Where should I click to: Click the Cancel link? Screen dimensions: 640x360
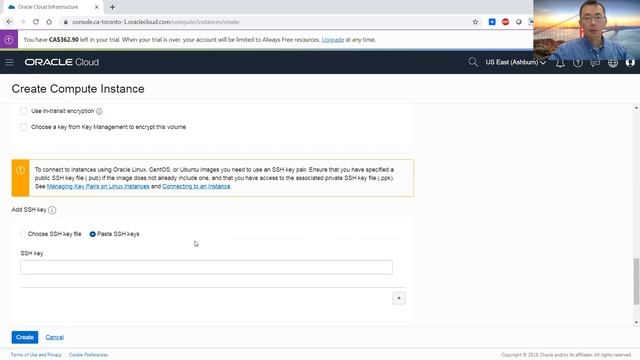click(55, 338)
